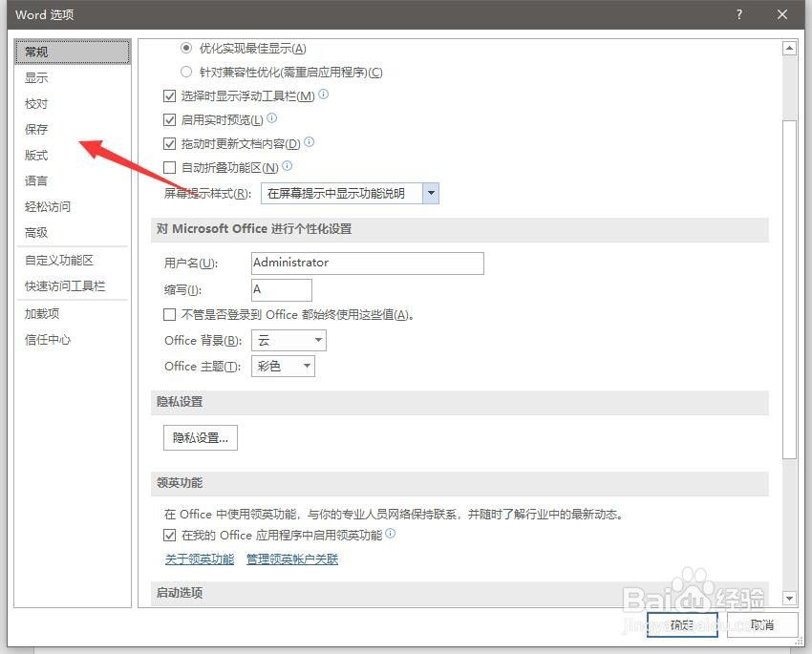Image resolution: width=812 pixels, height=654 pixels.
Task: Click the 用户名 input field
Action: point(368,264)
